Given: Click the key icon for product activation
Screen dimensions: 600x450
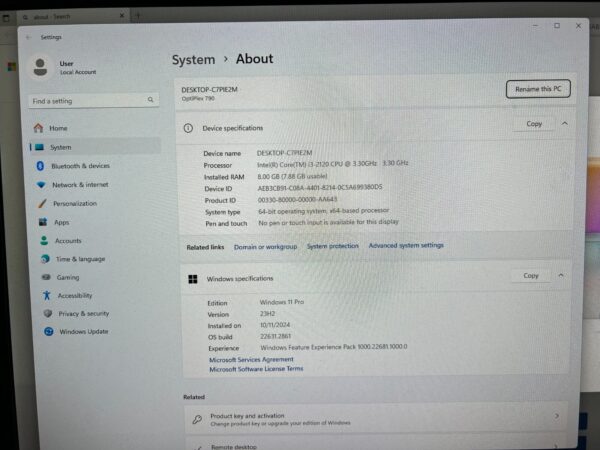Looking at the screenshot, I should (197, 419).
